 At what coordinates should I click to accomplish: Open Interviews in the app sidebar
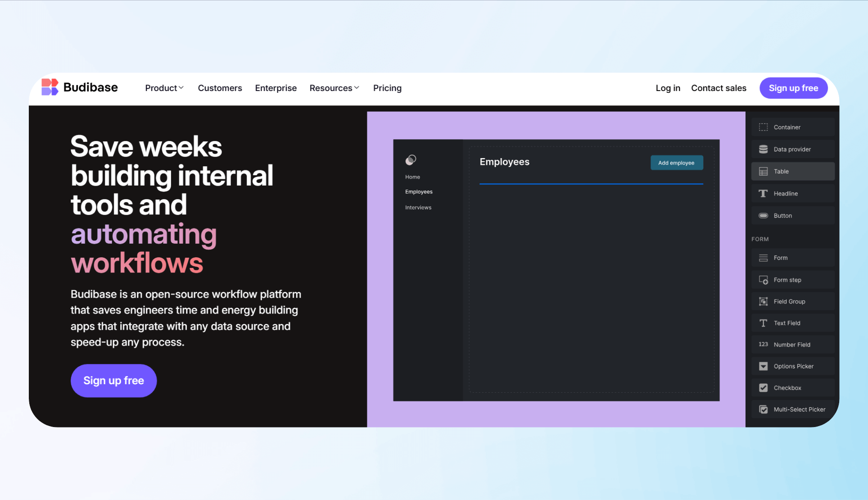[x=418, y=208]
